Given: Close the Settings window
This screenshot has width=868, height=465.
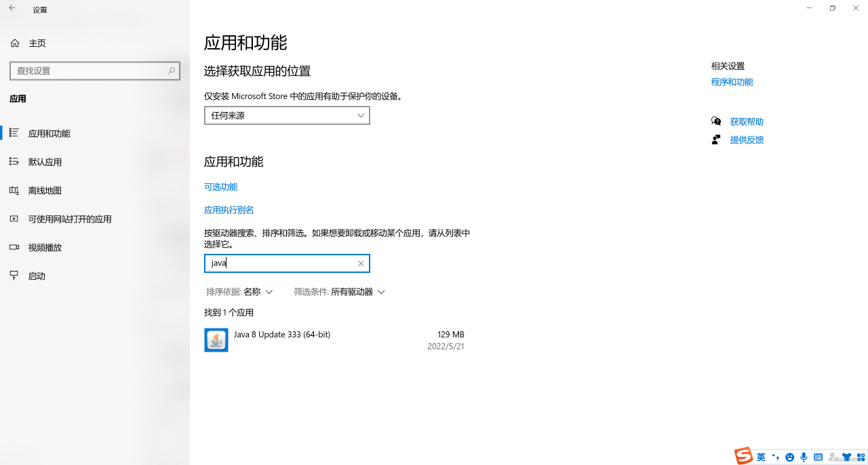Looking at the screenshot, I should 856,8.
